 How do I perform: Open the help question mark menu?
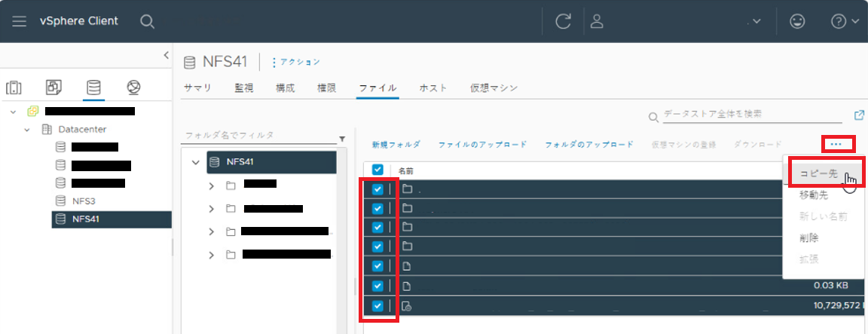pos(844,21)
